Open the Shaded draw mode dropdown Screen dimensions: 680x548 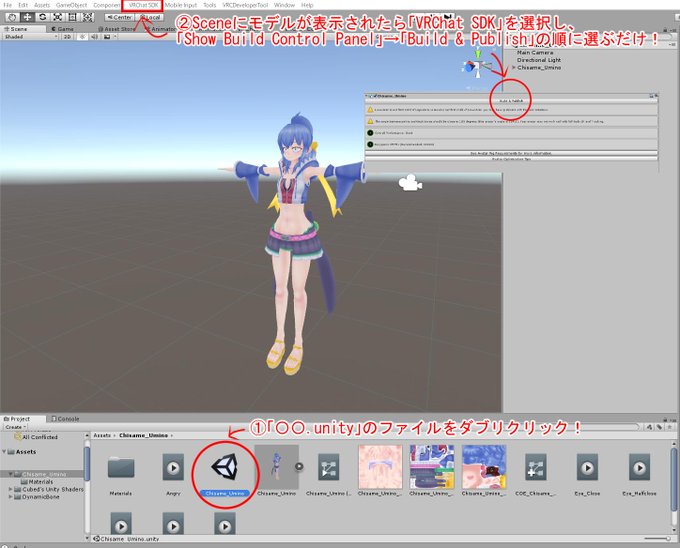click(30, 37)
